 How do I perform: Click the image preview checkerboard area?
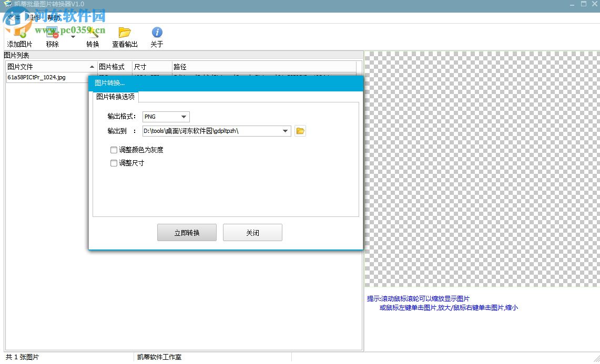coord(482,169)
